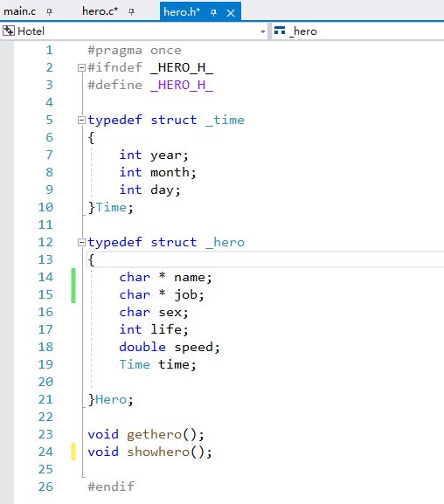Toggle pin on the hero.h tab

pos(213,13)
